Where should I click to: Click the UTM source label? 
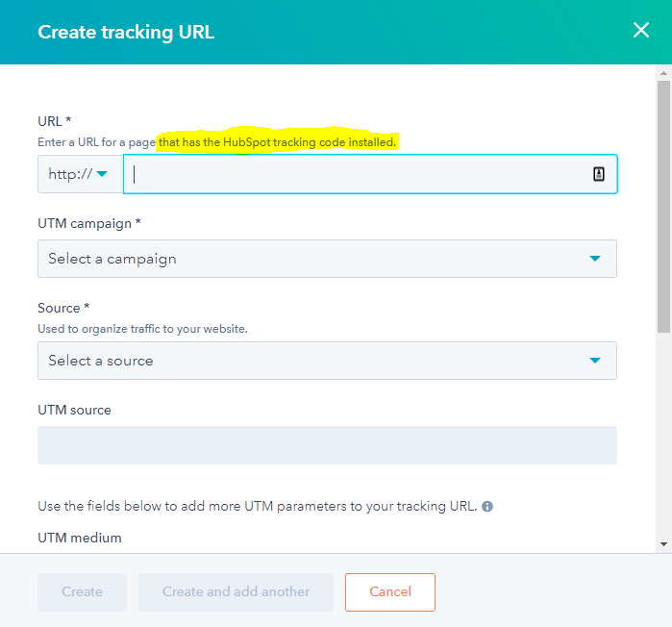click(74, 410)
